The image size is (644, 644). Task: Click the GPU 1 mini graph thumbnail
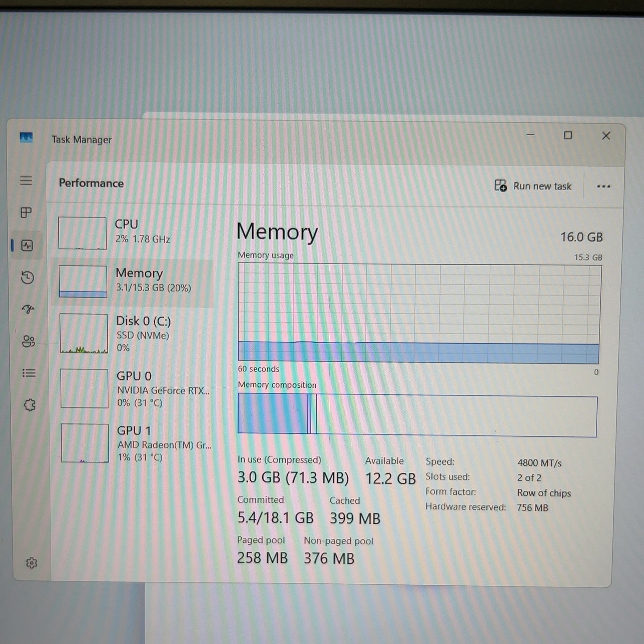coord(85,443)
